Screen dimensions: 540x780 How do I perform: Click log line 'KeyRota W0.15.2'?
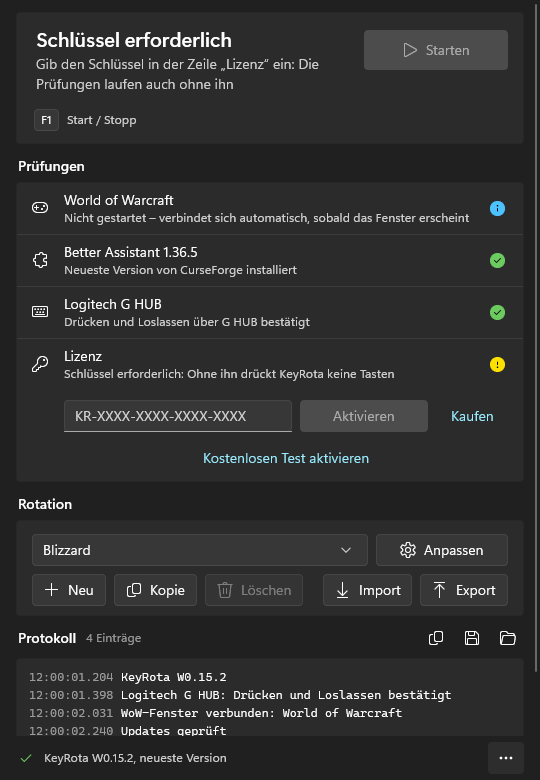[174, 677]
